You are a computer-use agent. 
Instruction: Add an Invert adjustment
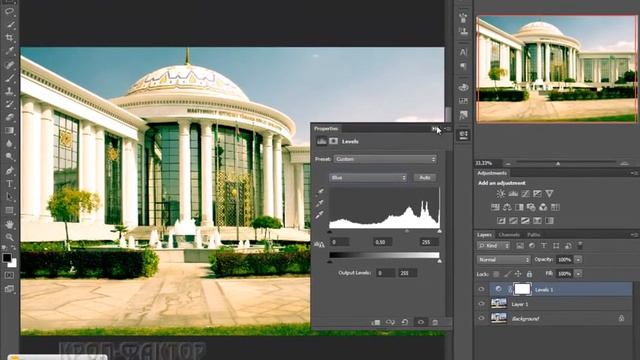click(501, 221)
